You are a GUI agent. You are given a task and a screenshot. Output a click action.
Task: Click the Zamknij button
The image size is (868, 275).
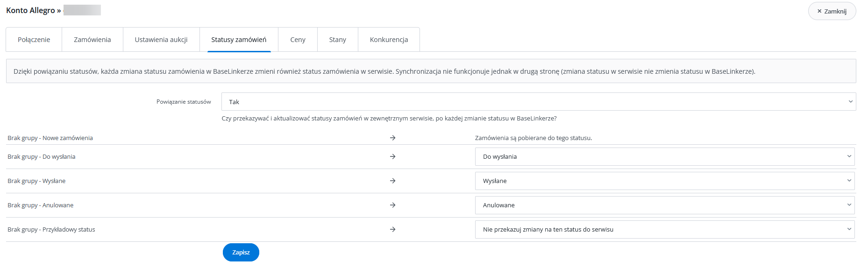832,11
